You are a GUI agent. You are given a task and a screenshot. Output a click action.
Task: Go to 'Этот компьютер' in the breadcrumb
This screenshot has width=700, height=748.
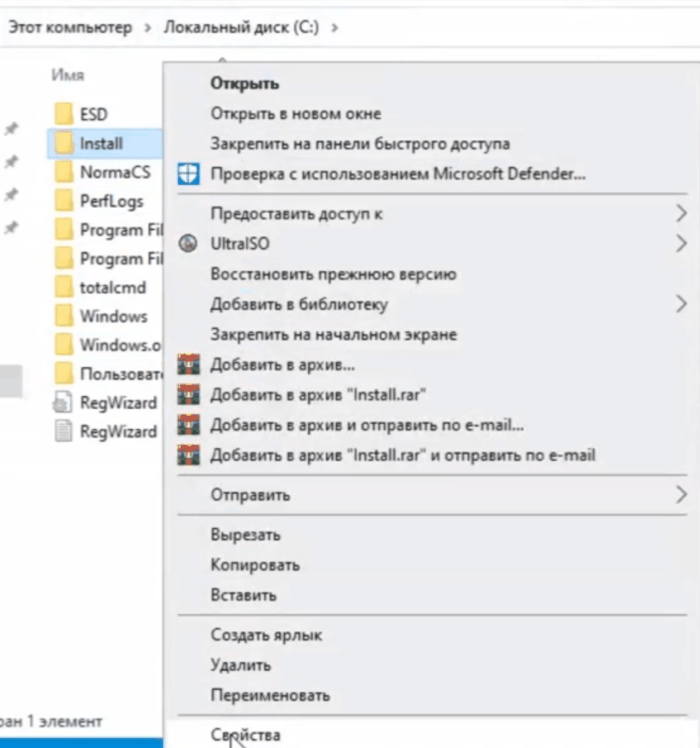click(70, 28)
